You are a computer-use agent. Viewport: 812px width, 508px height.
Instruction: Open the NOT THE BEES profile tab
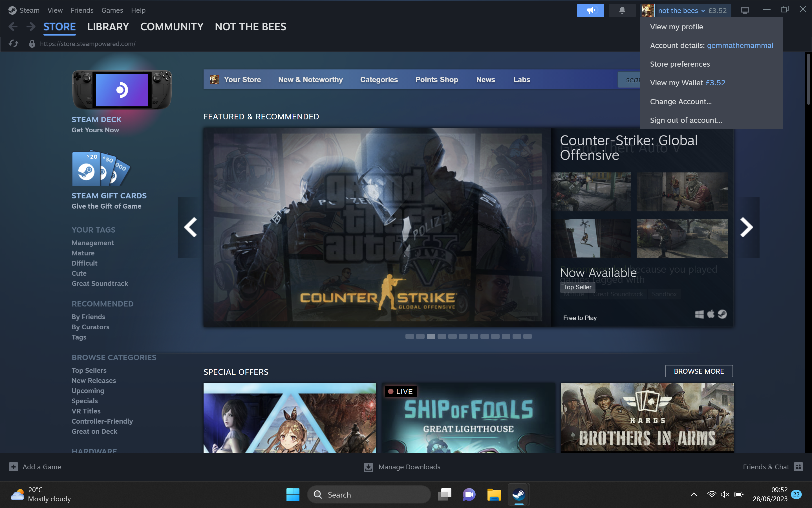click(x=251, y=27)
